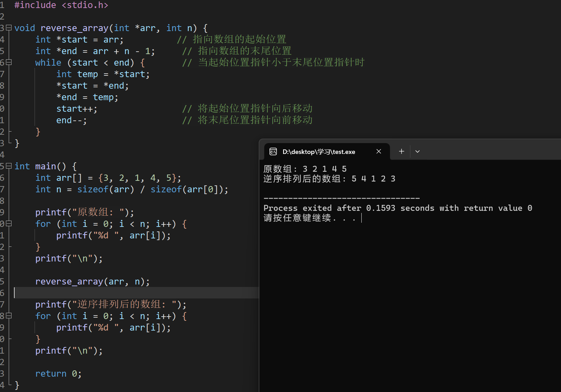Click the #include <stdio.h> line

61,5
